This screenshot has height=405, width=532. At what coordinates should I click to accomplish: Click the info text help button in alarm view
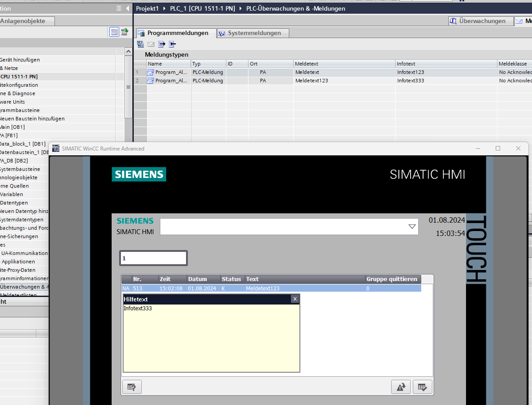point(132,387)
